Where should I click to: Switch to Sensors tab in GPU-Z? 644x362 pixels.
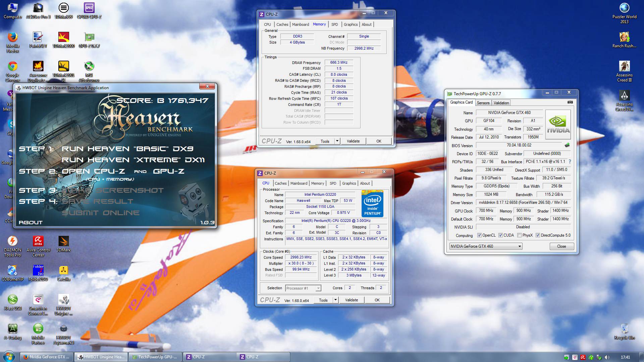[x=483, y=103]
